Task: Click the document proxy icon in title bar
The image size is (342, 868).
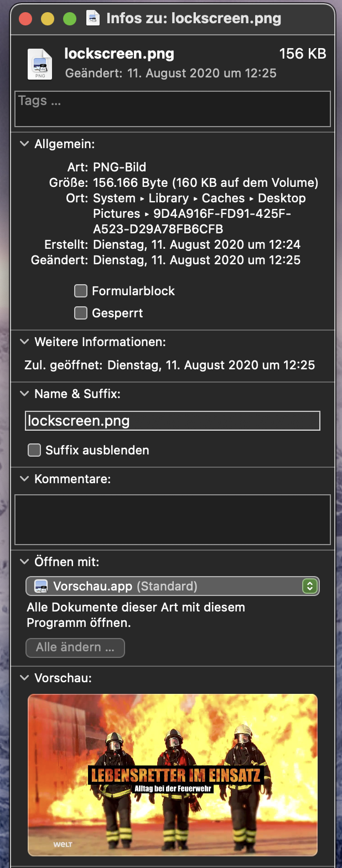Action: tap(93, 18)
